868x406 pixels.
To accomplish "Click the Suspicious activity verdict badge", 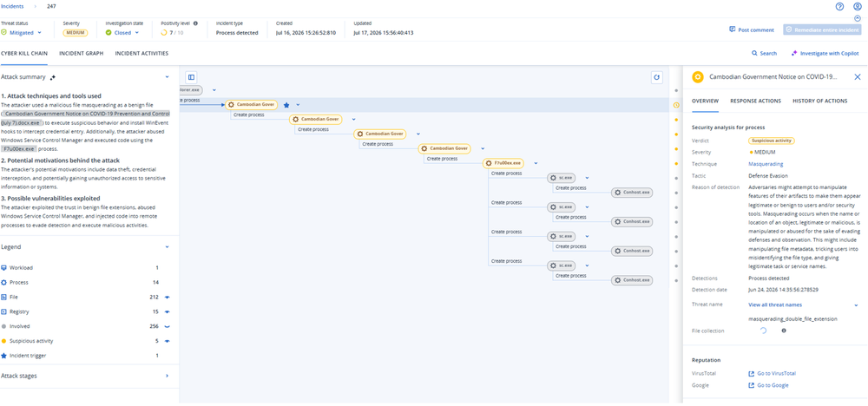I will pos(771,141).
